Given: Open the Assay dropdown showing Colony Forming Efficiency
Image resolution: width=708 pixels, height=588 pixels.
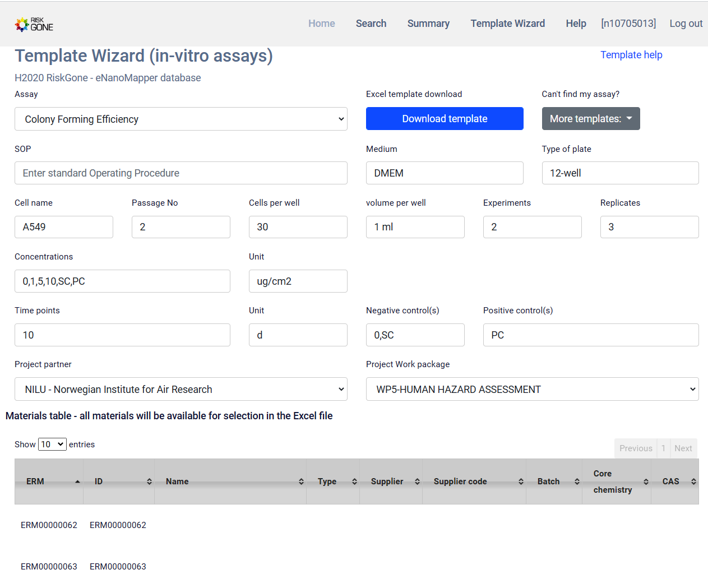Looking at the screenshot, I should coord(181,119).
